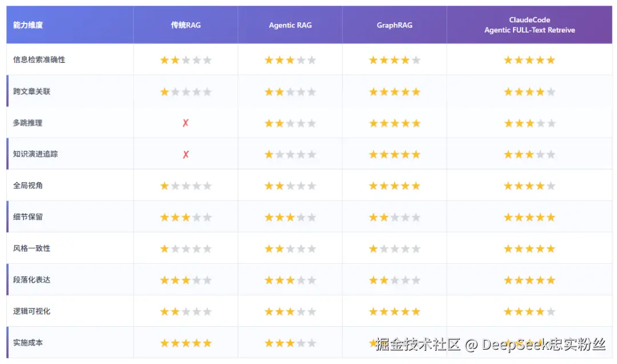Click 传统RAG star rating for 全局视角

point(186,186)
